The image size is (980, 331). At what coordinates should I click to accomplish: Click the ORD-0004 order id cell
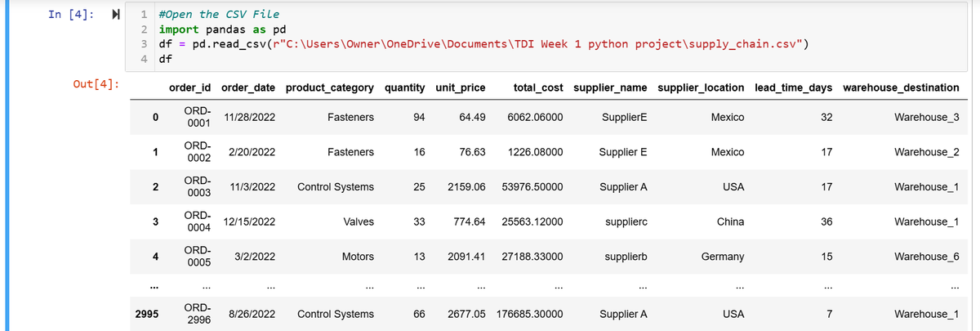198,221
